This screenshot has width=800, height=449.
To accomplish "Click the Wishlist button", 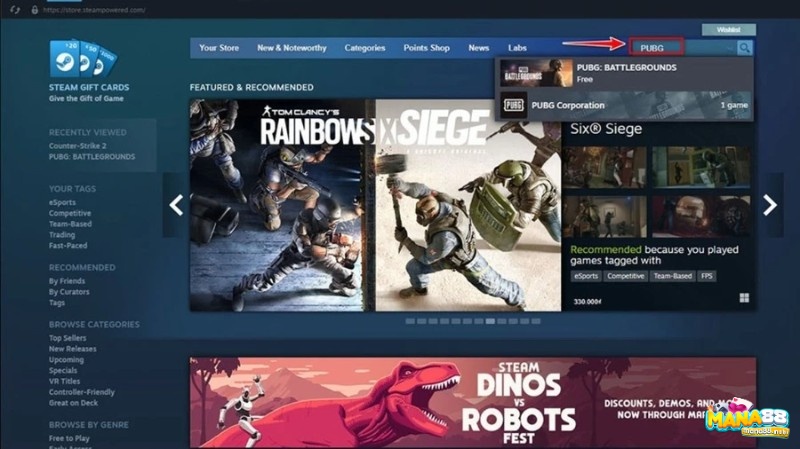I will (729, 30).
